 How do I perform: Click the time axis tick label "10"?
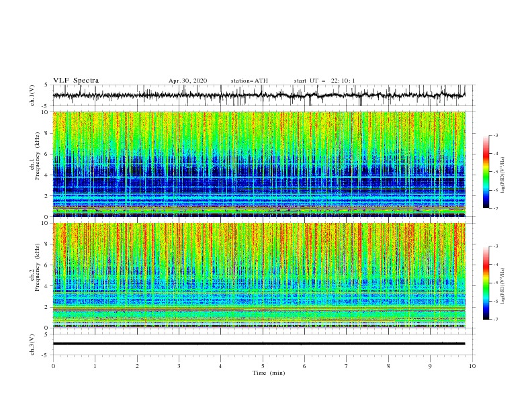[x=472, y=366]
